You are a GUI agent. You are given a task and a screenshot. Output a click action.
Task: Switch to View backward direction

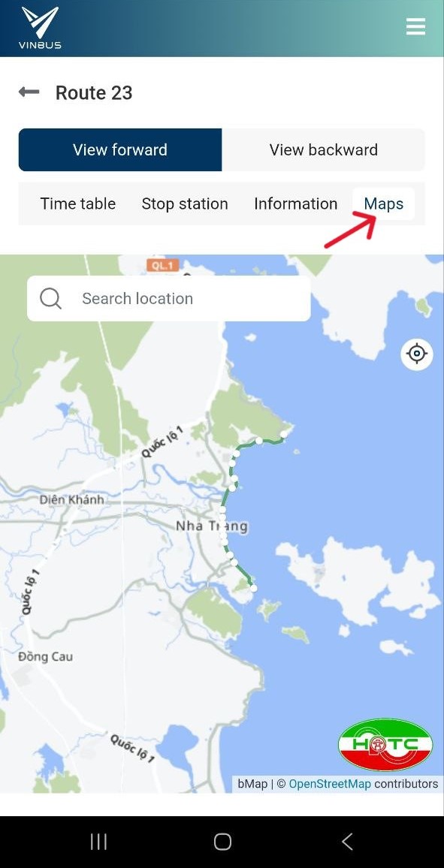(x=323, y=150)
